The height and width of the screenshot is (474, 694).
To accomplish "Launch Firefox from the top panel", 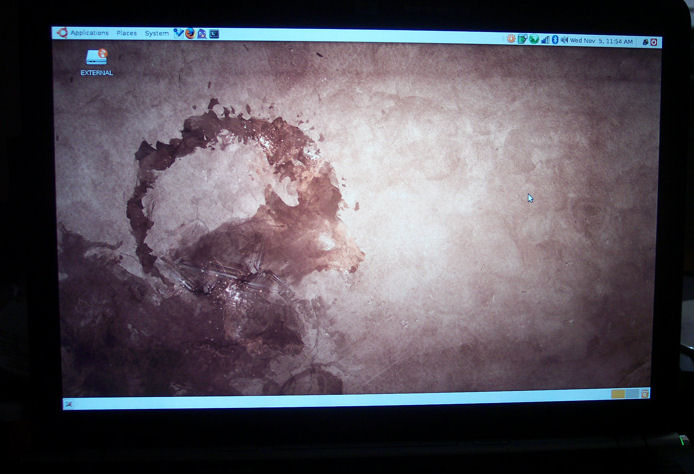I will tap(190, 33).
